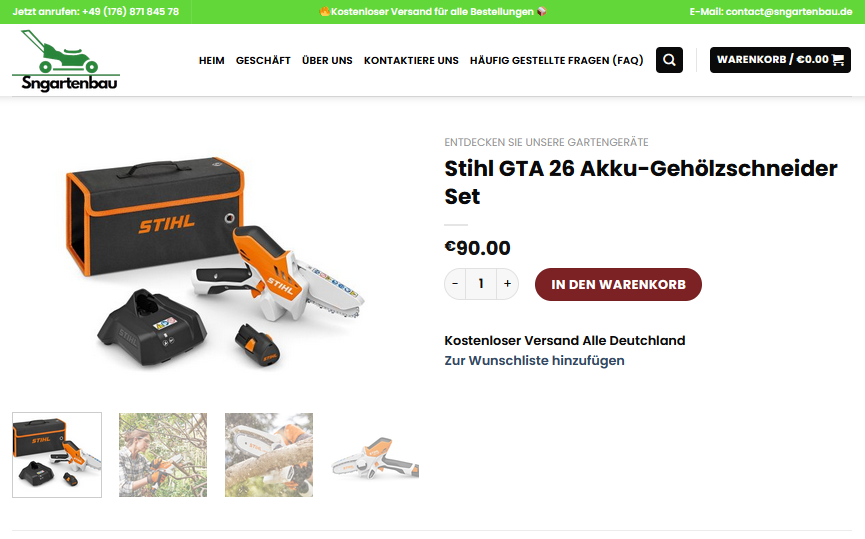Screen dimensions: 865x539
Task: Go to Über Uns page
Action: pyautogui.click(x=327, y=61)
